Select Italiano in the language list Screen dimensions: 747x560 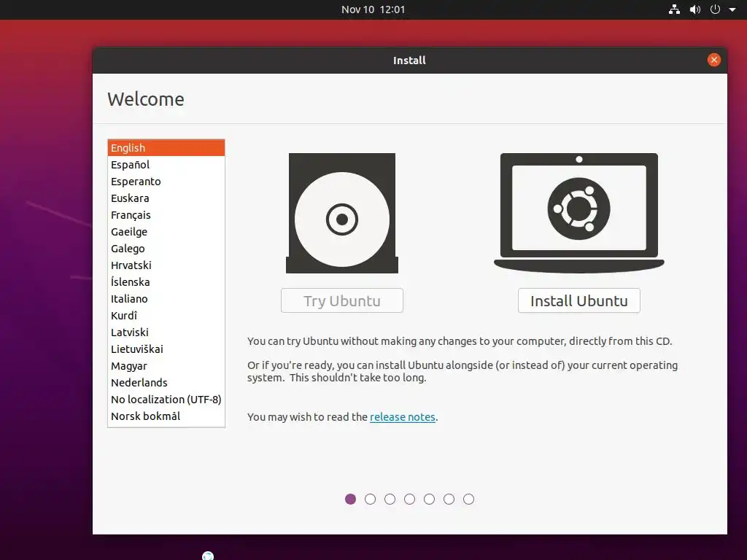[166, 298]
